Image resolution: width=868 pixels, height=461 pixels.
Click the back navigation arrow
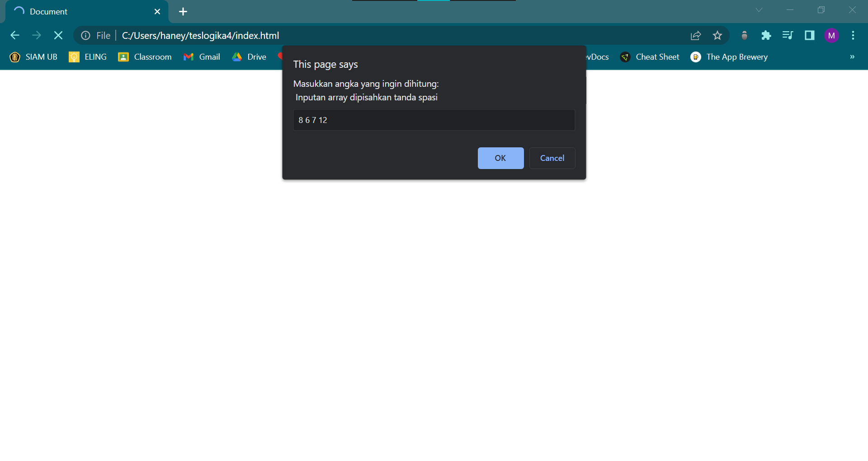tap(15, 35)
